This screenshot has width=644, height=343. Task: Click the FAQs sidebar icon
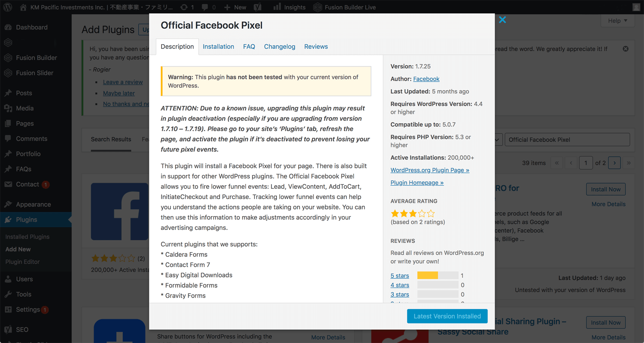pos(8,169)
